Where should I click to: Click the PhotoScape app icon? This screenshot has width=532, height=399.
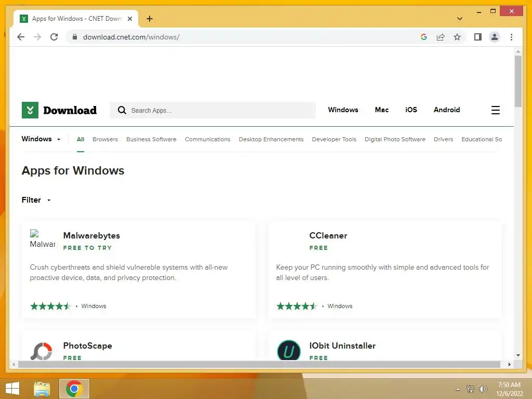tap(42, 351)
